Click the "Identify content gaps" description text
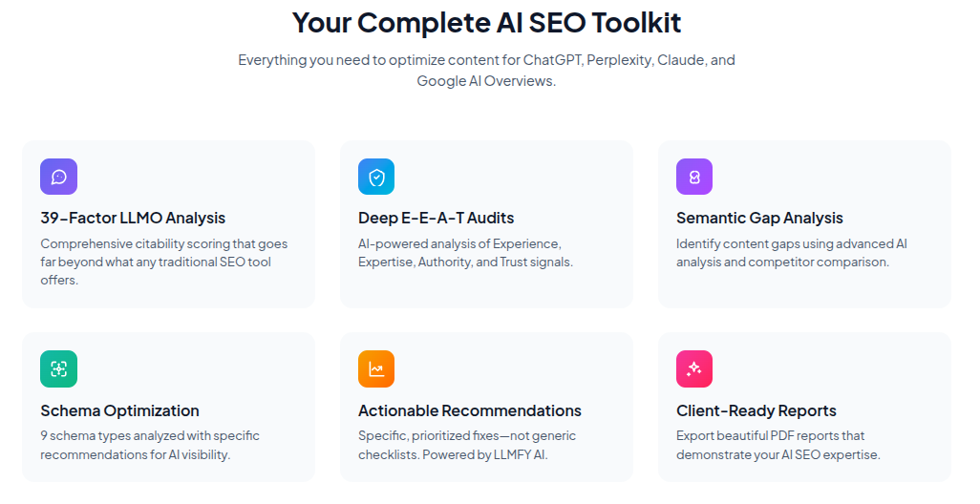This screenshot has width=980, height=504. click(791, 253)
